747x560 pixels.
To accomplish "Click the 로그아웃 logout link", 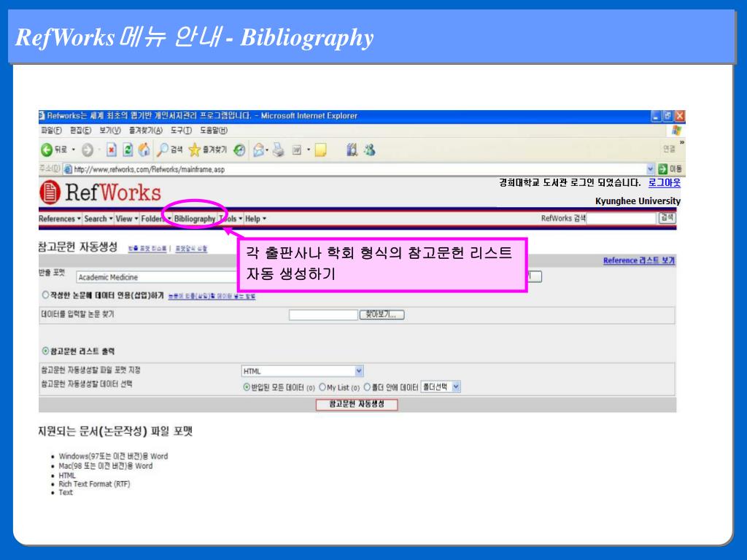I will tap(665, 183).
